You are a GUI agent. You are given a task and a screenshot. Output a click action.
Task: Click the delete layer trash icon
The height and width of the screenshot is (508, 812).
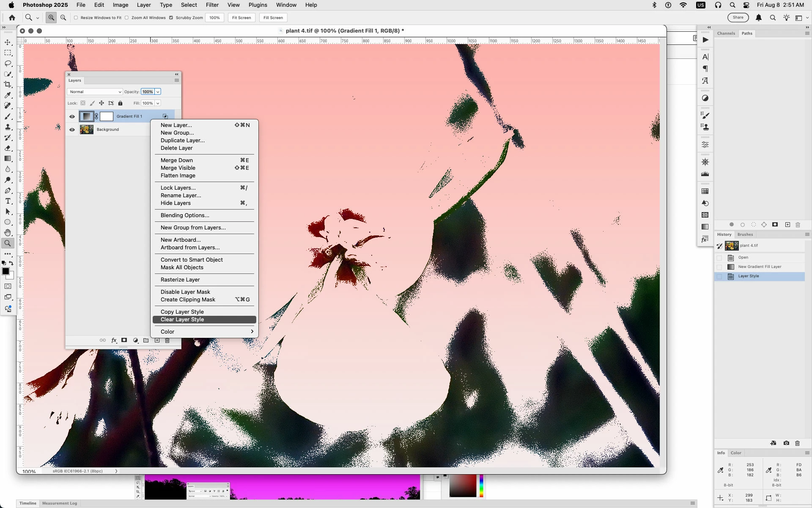[x=167, y=340]
